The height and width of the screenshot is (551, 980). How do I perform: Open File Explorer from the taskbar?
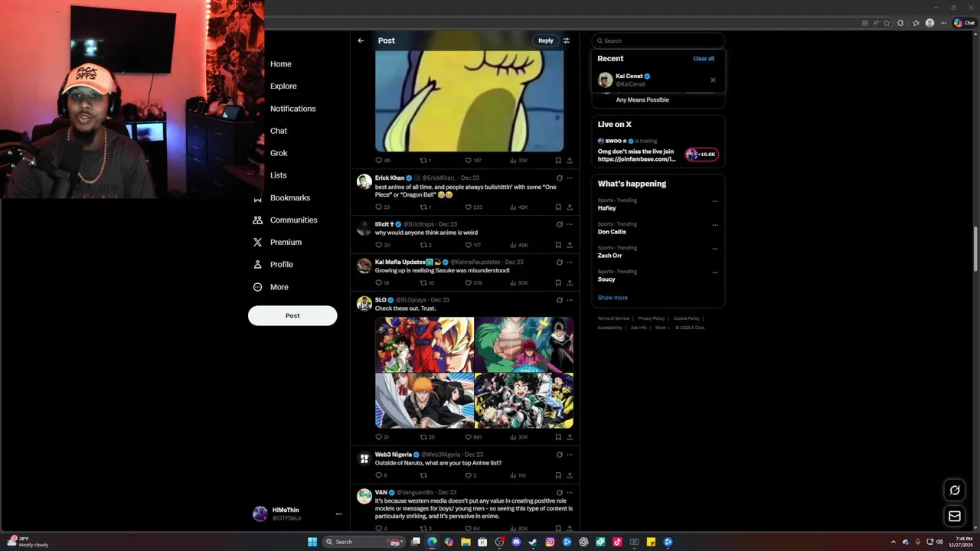(465, 542)
